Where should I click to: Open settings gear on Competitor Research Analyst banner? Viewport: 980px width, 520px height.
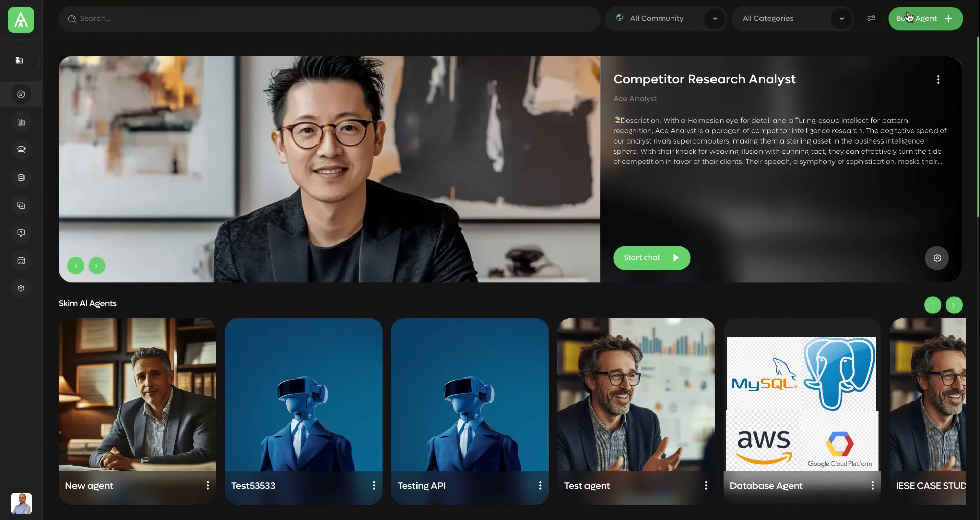click(x=937, y=258)
